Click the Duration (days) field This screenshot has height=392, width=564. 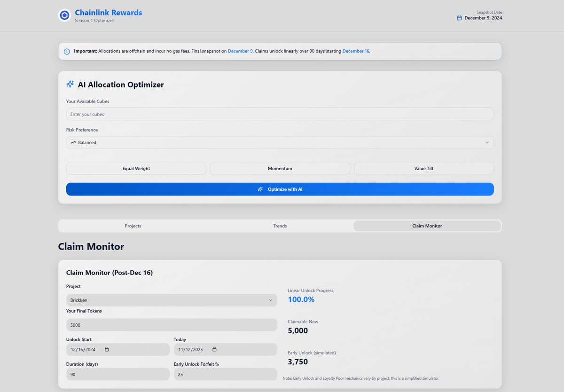[x=118, y=374]
